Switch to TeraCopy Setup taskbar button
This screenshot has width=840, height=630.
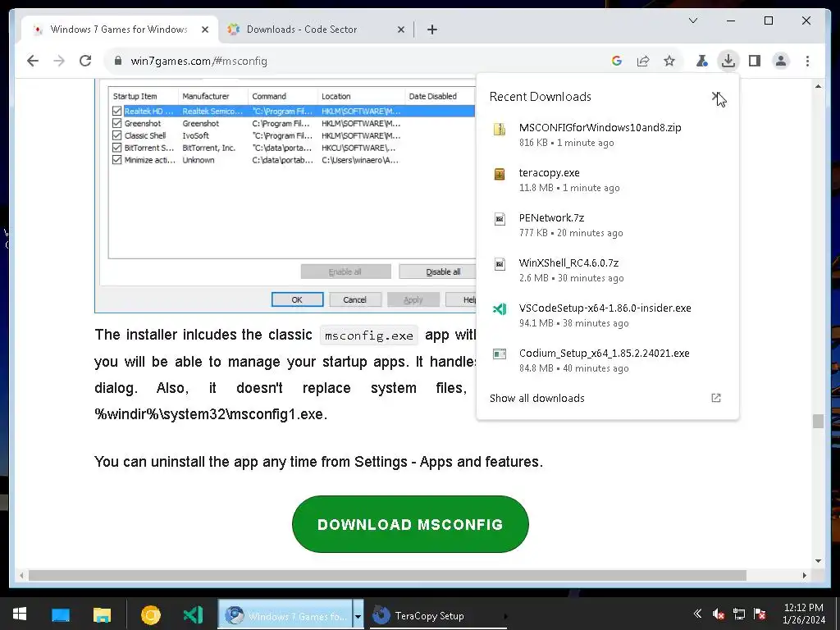coord(436,615)
